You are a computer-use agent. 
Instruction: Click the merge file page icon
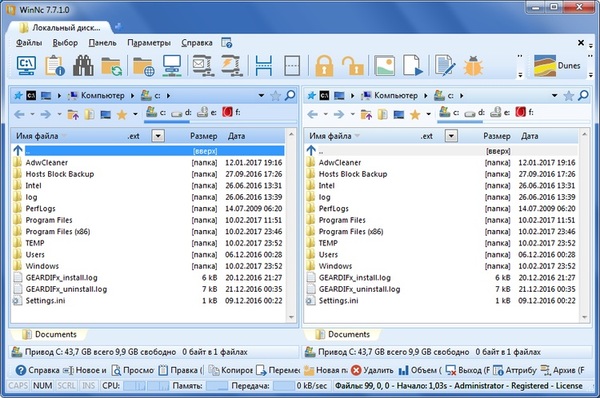pyautogui.click(x=292, y=65)
